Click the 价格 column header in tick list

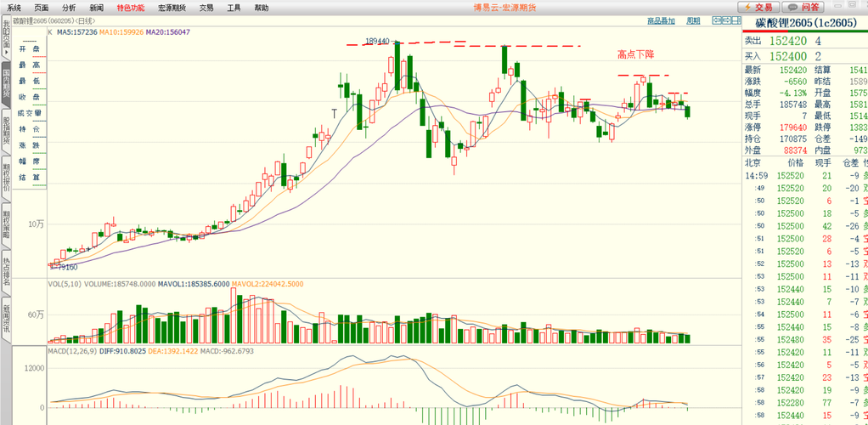coord(796,163)
